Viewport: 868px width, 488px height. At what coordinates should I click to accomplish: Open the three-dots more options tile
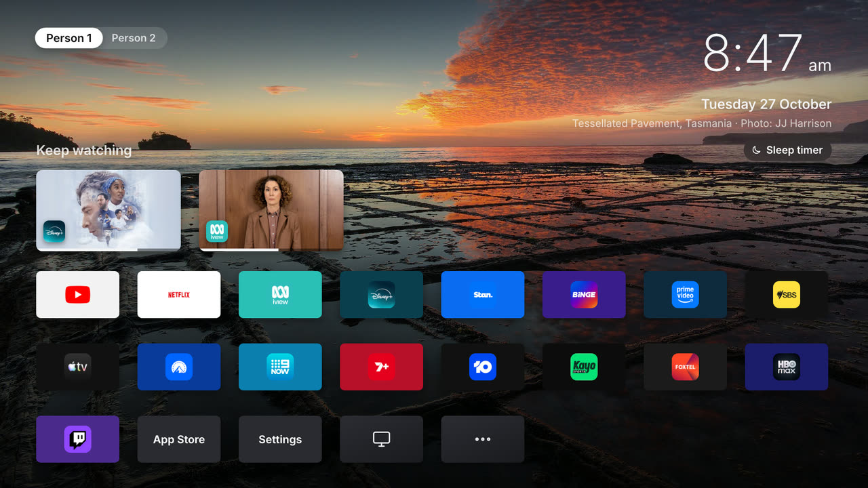tap(483, 439)
